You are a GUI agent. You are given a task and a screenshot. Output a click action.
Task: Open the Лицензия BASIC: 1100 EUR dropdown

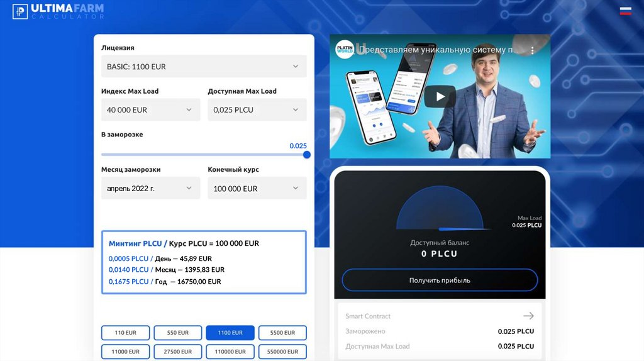coord(204,67)
